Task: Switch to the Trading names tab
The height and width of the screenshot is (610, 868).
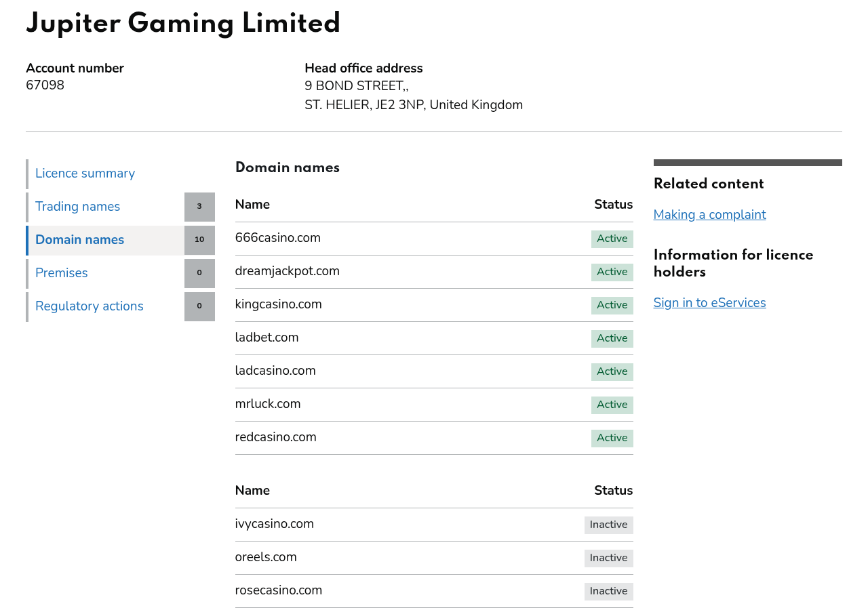Action: [78, 207]
